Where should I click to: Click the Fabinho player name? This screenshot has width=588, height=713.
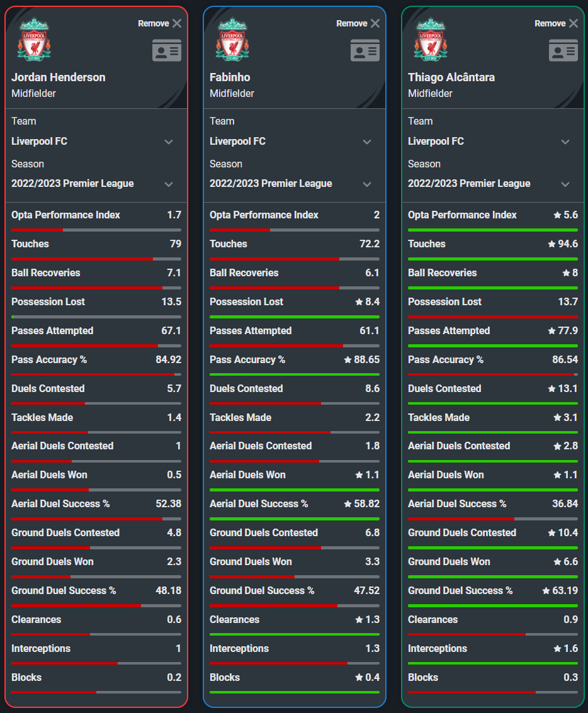(230, 77)
